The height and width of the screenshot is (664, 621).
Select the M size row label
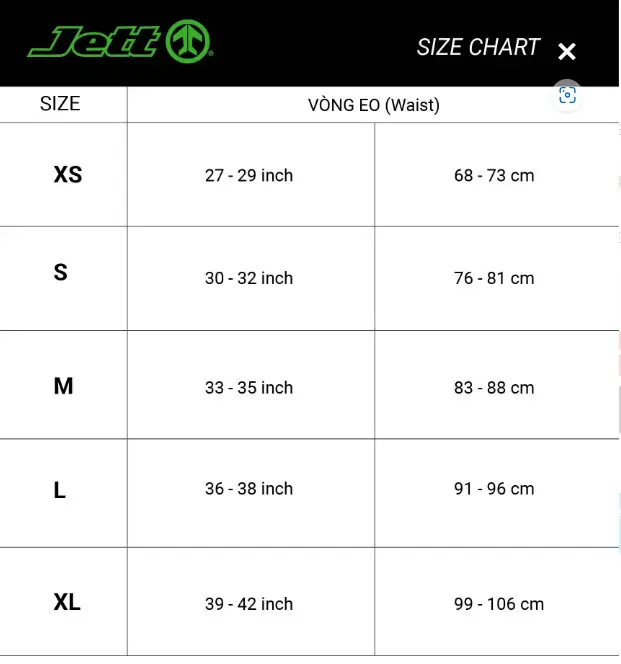pos(64,386)
